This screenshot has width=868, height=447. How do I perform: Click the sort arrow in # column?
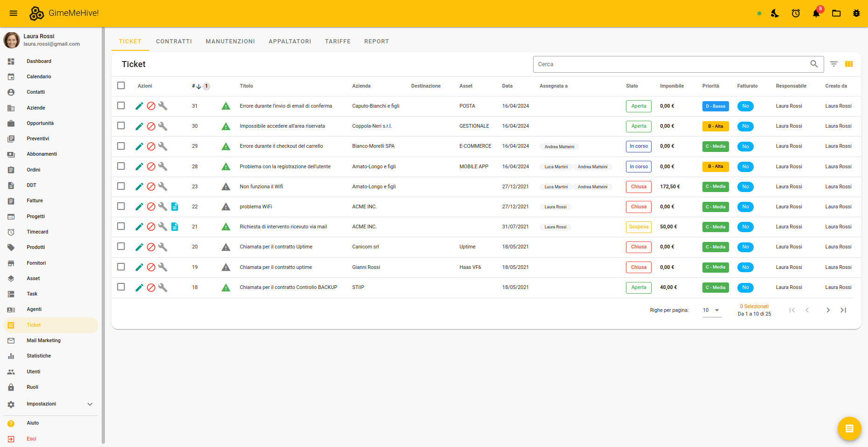click(199, 86)
